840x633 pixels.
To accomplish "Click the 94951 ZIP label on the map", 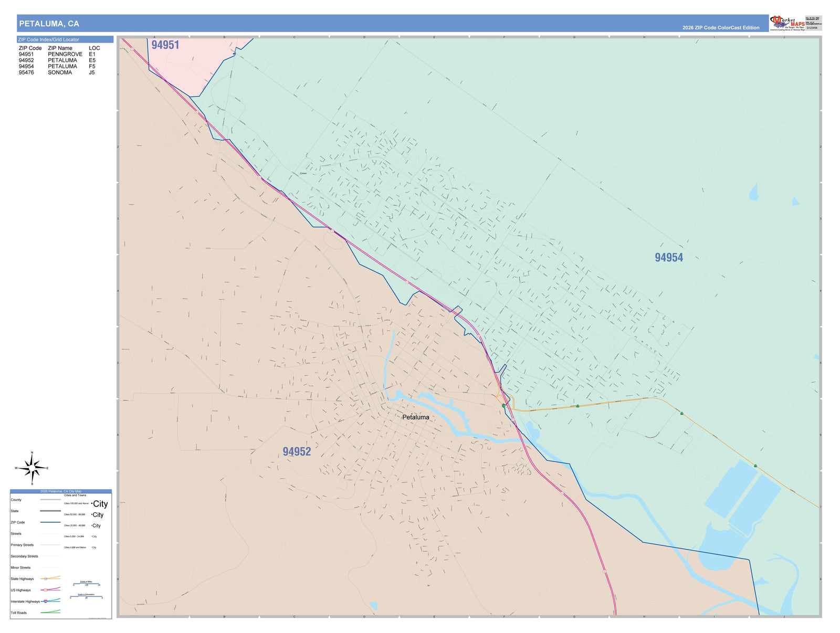I will (165, 45).
